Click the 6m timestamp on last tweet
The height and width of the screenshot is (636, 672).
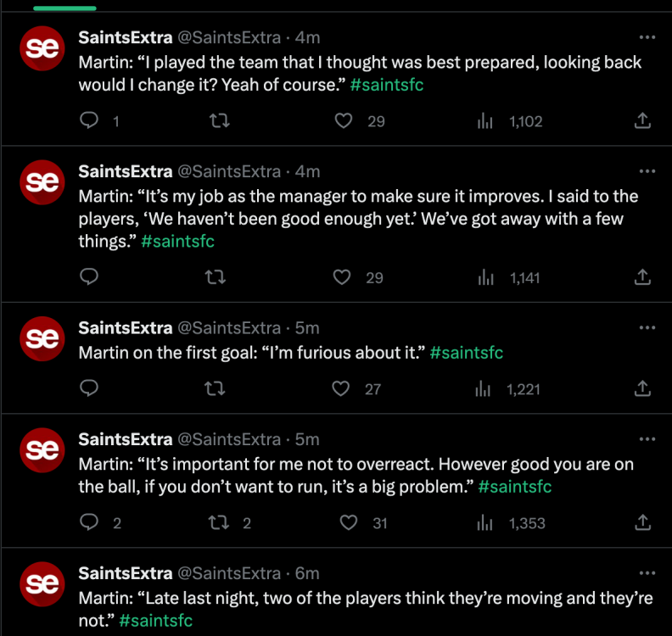(x=307, y=572)
